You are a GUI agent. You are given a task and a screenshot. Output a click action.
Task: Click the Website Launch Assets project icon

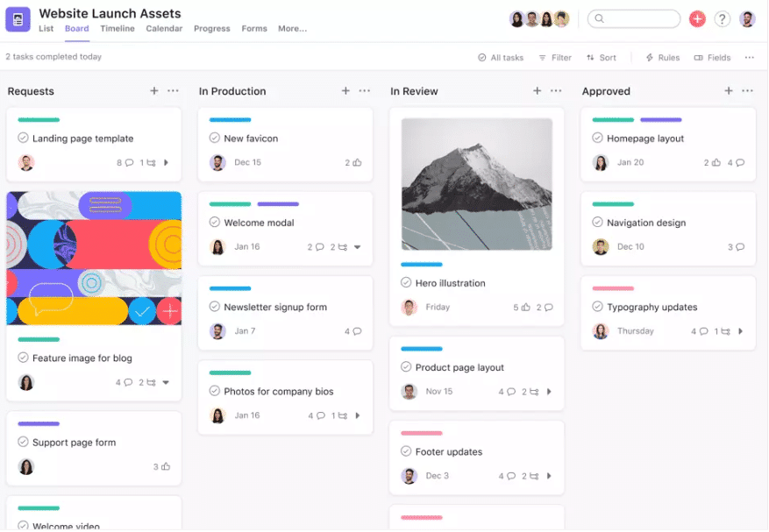(18, 19)
